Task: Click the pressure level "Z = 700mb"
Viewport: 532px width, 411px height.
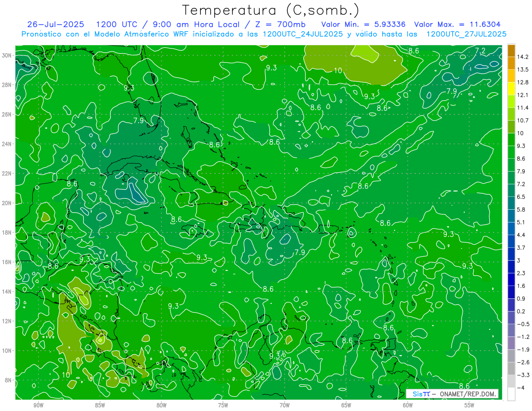Action: pyautogui.click(x=280, y=24)
